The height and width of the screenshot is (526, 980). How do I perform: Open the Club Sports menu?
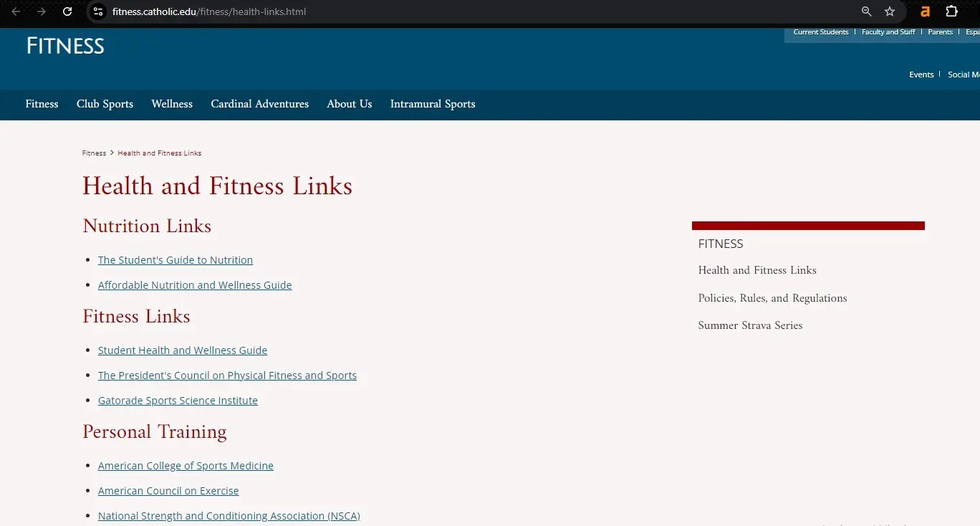105,104
